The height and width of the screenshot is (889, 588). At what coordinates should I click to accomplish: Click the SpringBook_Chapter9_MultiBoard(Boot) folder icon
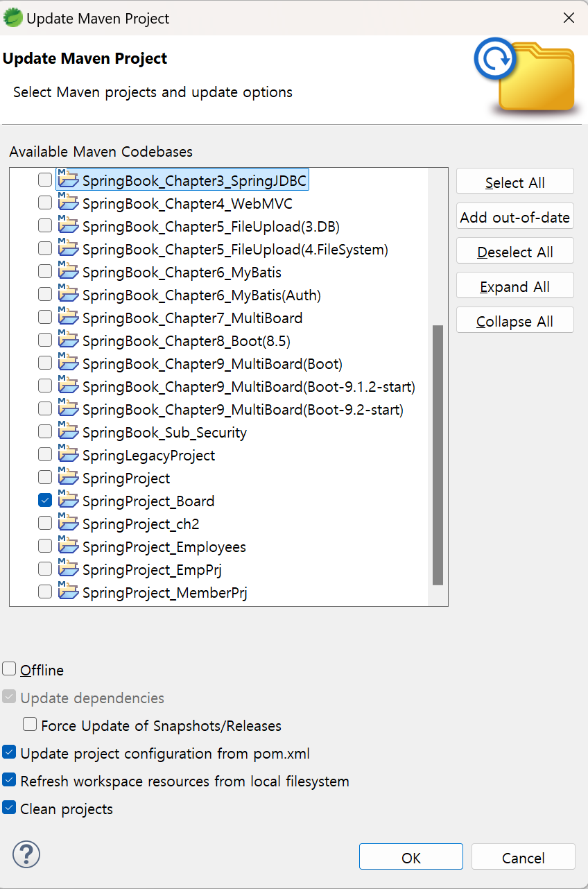(68, 363)
